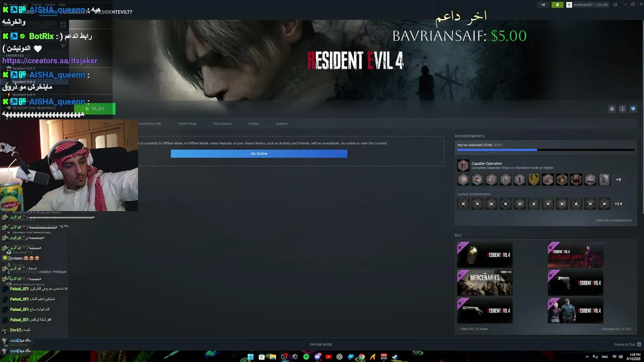This screenshot has height=362, width=644.
Task: Open the Windows Start menu
Action: [x=250, y=357]
